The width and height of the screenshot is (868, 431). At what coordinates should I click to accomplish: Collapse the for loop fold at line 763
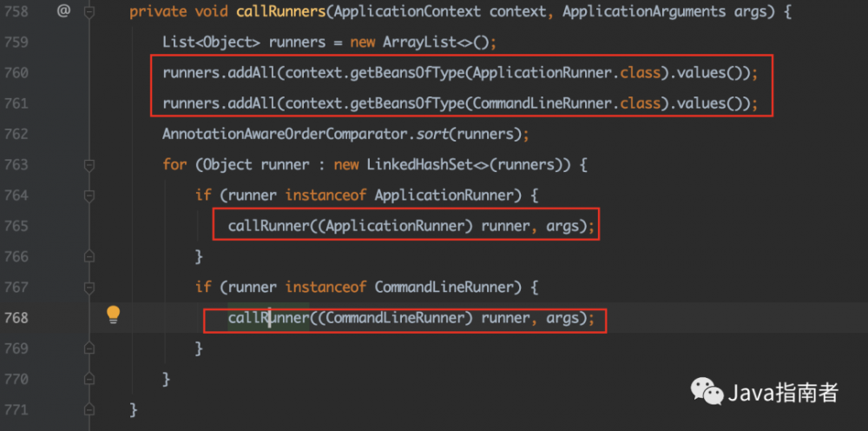tap(89, 164)
